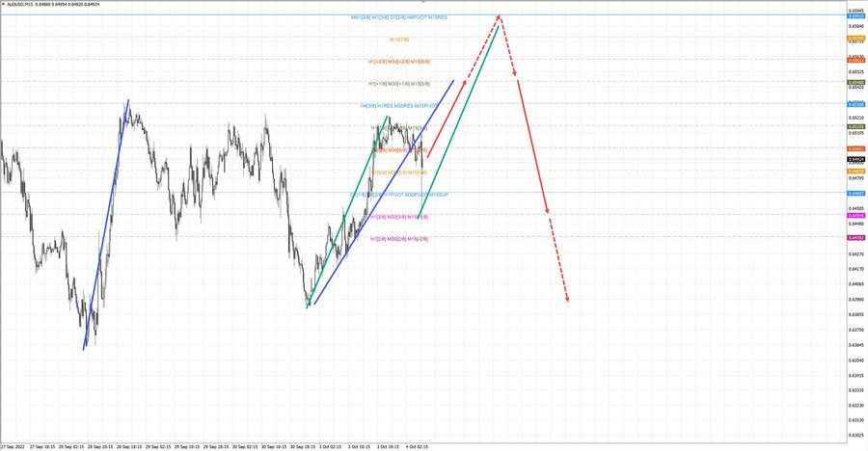Screen dimensions: 868x451
Task: Click the blue 0.64697 price level tag
Action: click(x=856, y=193)
